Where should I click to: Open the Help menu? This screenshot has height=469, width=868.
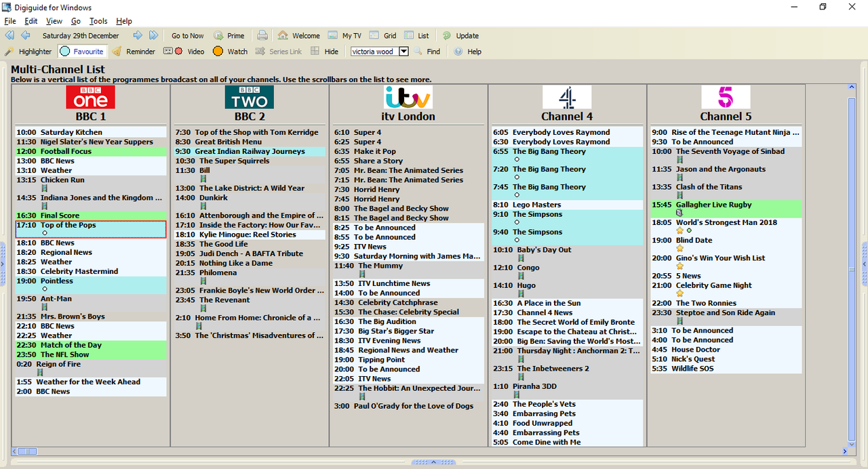pos(124,21)
